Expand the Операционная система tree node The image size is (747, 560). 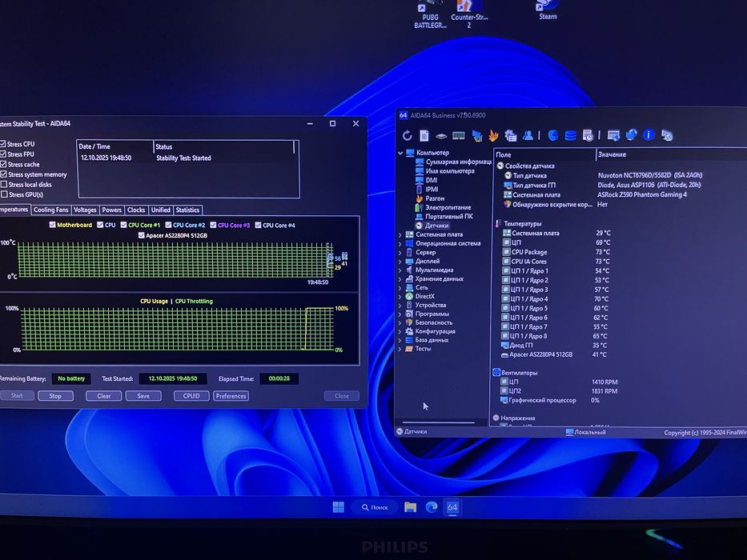tap(400, 244)
